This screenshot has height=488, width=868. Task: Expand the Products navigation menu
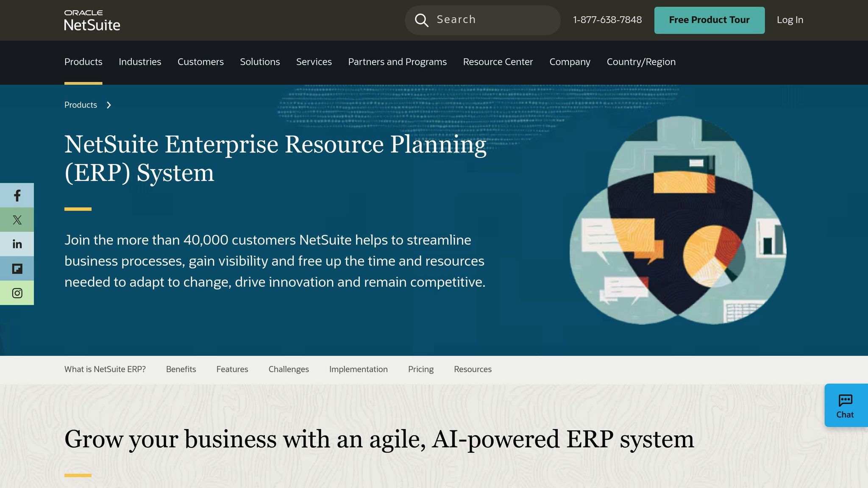click(x=83, y=62)
